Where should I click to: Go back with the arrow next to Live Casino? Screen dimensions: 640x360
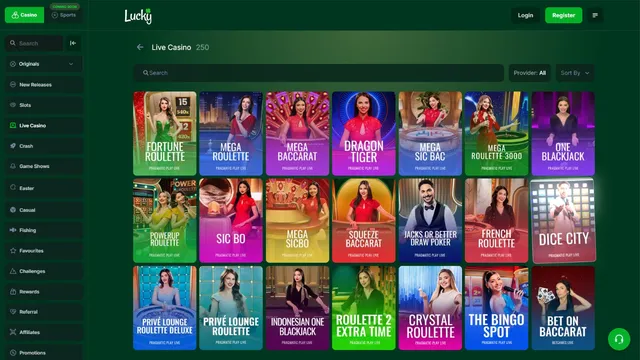click(140, 47)
